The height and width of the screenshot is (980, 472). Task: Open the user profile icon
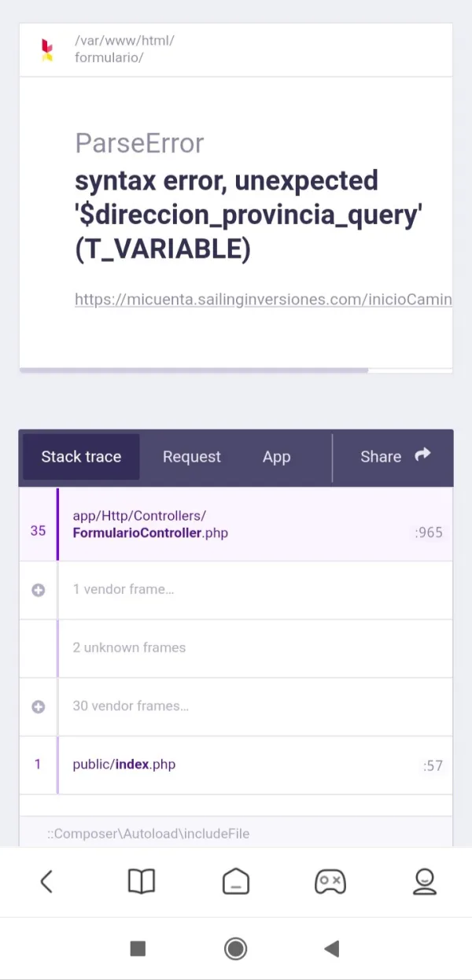pos(425,882)
